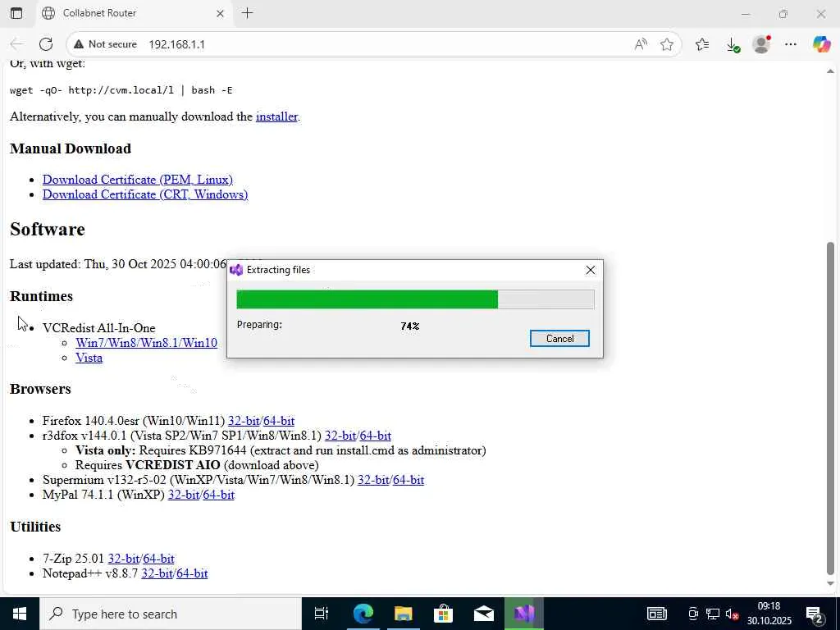Download Certificate (PEM, Linux) link
The image size is (840, 630).
138,180
